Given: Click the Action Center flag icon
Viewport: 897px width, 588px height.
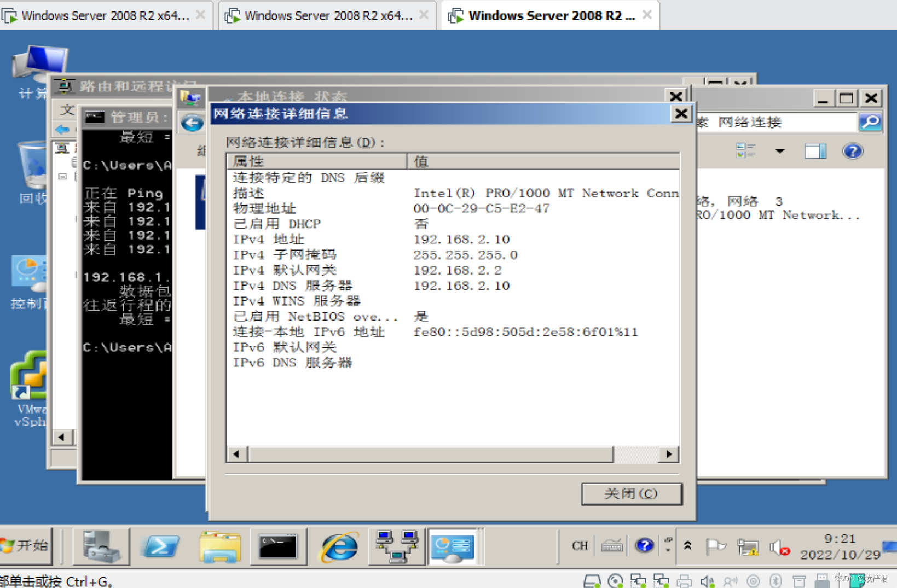Looking at the screenshot, I should pos(715,546).
